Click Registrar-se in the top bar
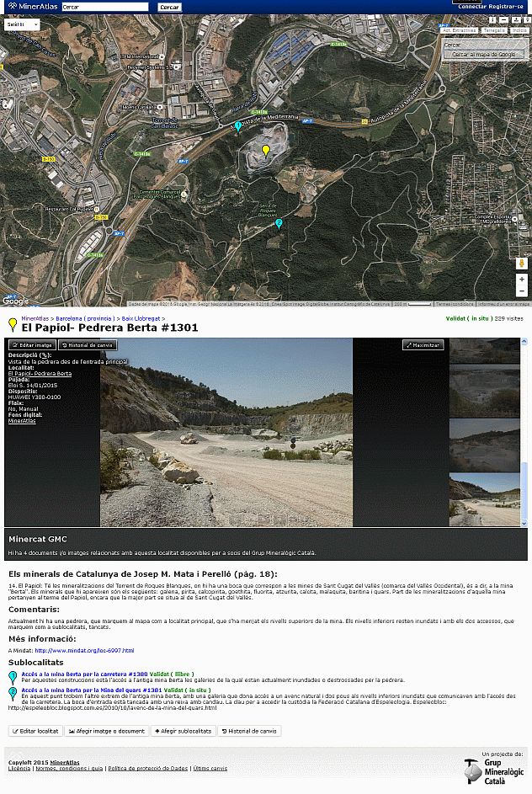This screenshot has height=794, width=532. (x=506, y=7)
